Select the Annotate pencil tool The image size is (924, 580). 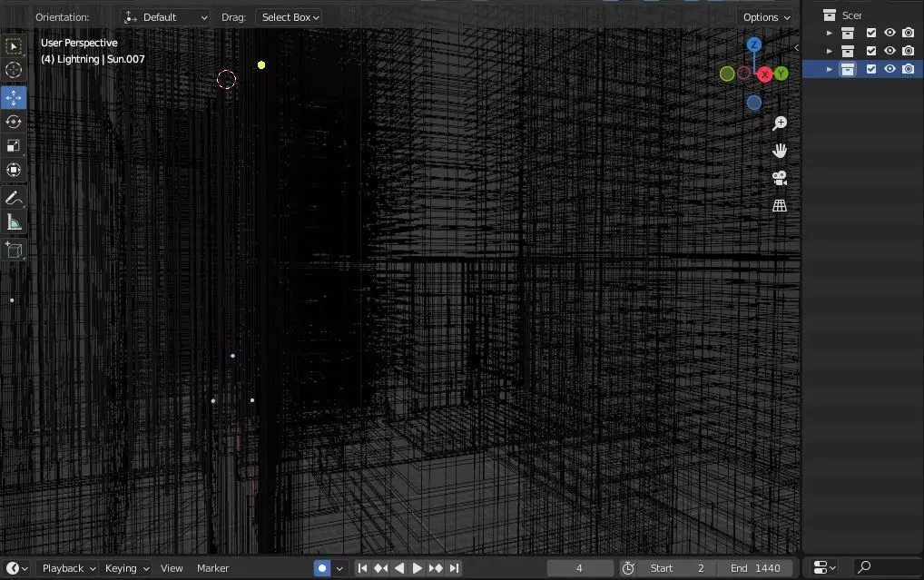[14, 199]
